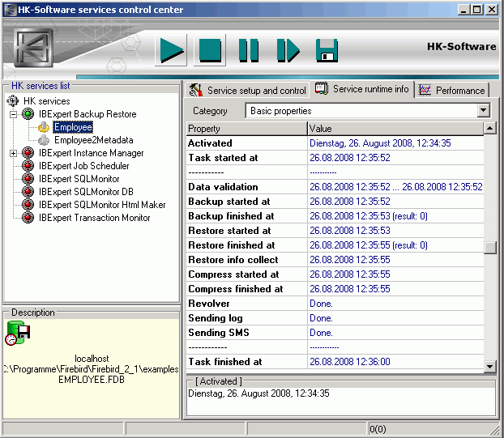The width and height of the screenshot is (504, 438).
Task: Collapse the IBExpert Backup Restore node
Action: point(13,114)
